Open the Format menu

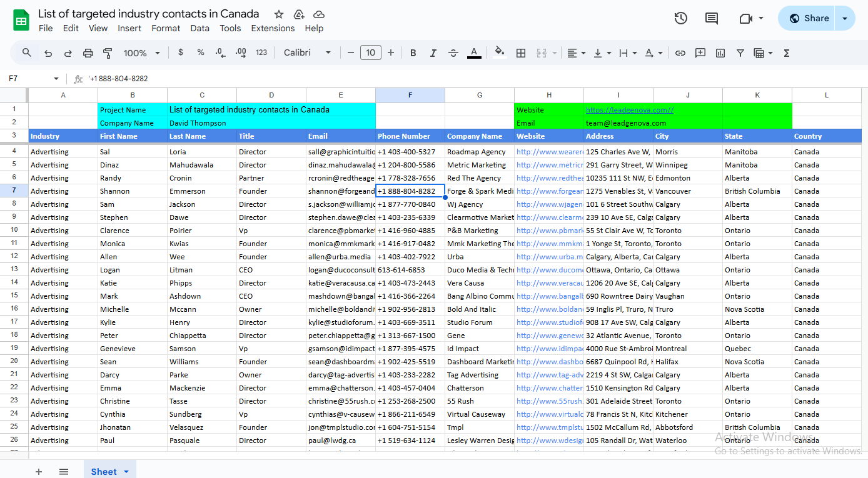[166, 28]
